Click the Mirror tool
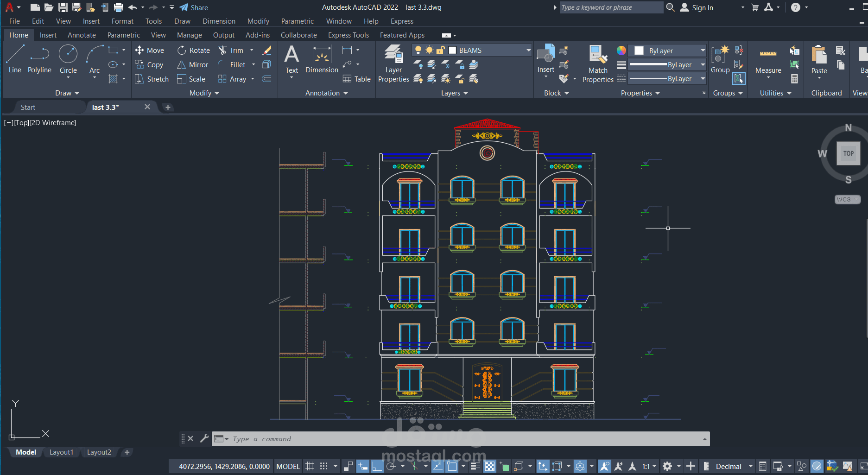The image size is (868, 475). tap(192, 64)
